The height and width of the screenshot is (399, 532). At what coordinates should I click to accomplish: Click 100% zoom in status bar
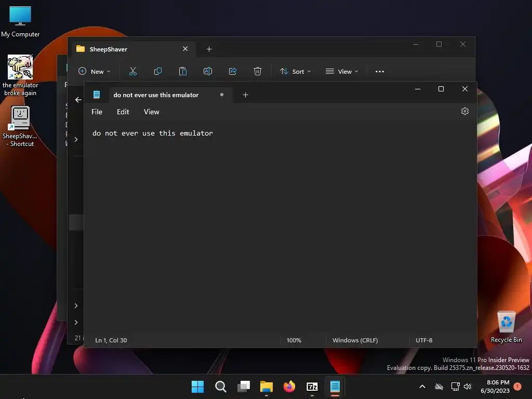pos(294,340)
